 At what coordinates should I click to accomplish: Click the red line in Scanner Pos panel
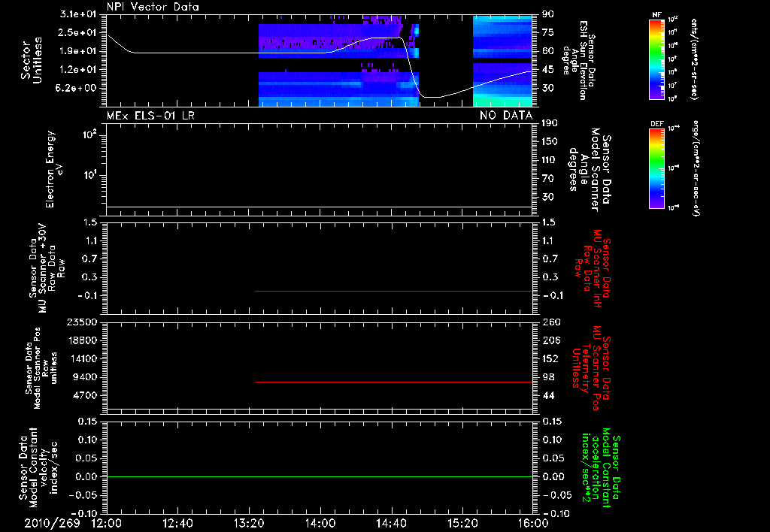(393, 382)
